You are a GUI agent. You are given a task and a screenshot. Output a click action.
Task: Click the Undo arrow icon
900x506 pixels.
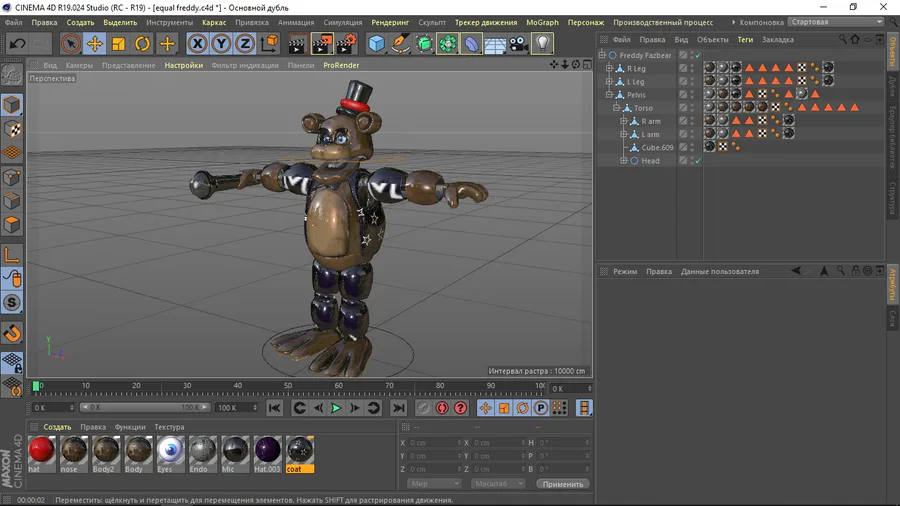tap(17, 44)
